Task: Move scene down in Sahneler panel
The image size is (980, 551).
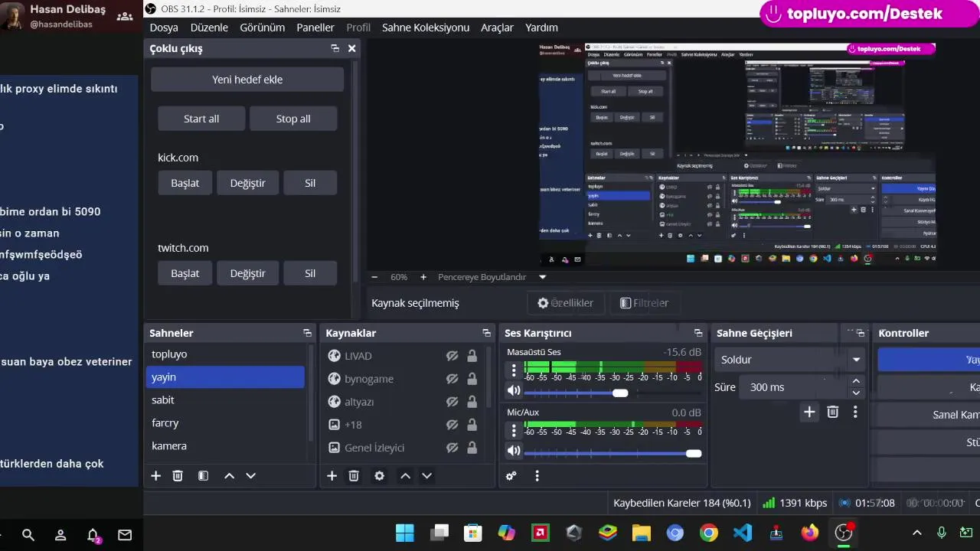Action: coord(250,476)
